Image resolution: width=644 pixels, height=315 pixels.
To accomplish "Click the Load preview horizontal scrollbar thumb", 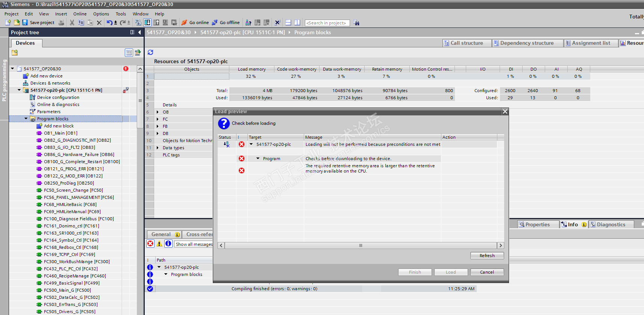I will (x=361, y=245).
